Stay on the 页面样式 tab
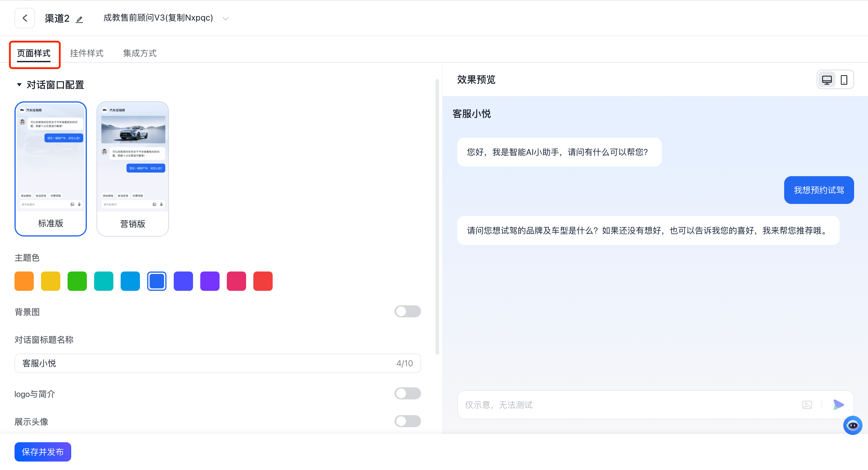 pyautogui.click(x=34, y=53)
